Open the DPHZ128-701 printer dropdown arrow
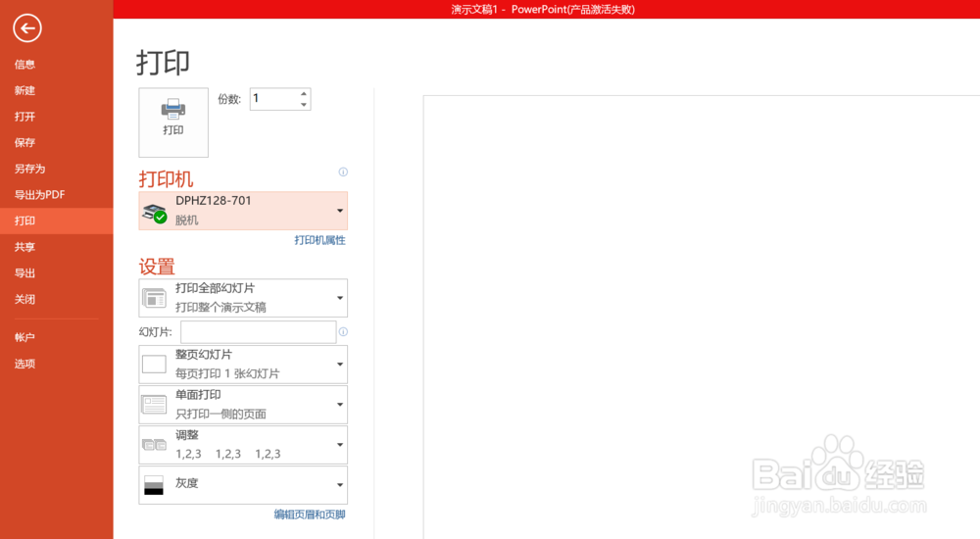980x539 pixels. pos(340,211)
